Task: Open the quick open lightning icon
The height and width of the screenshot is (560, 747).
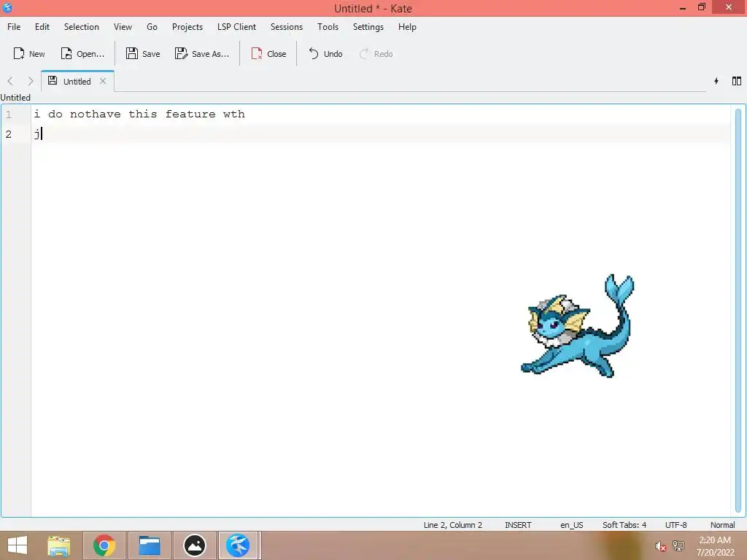Action: pyautogui.click(x=716, y=81)
